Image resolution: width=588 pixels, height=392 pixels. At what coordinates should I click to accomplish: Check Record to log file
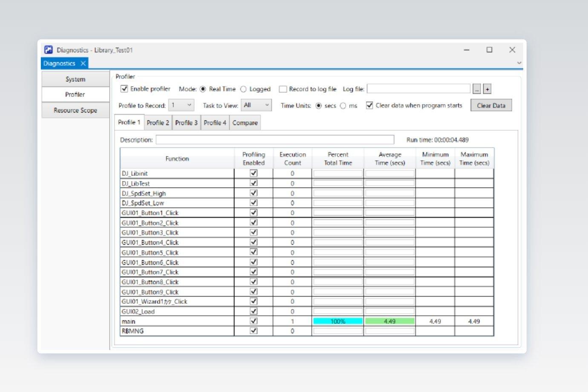(x=282, y=89)
